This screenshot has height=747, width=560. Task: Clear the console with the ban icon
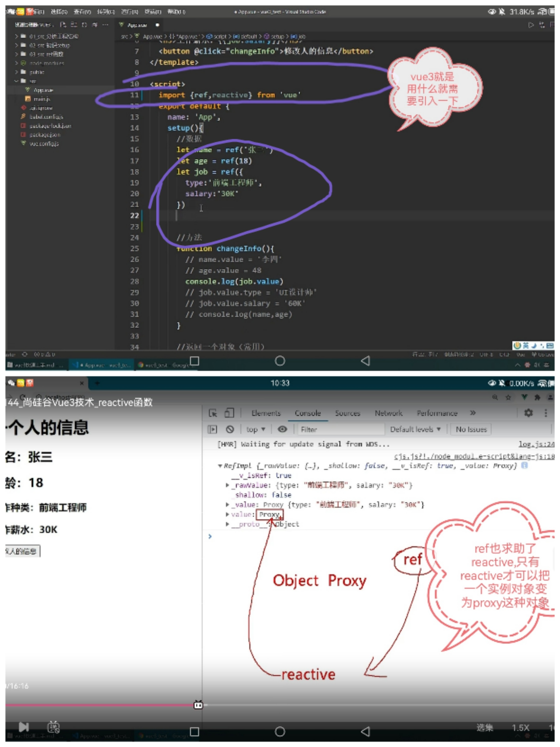coord(230,429)
